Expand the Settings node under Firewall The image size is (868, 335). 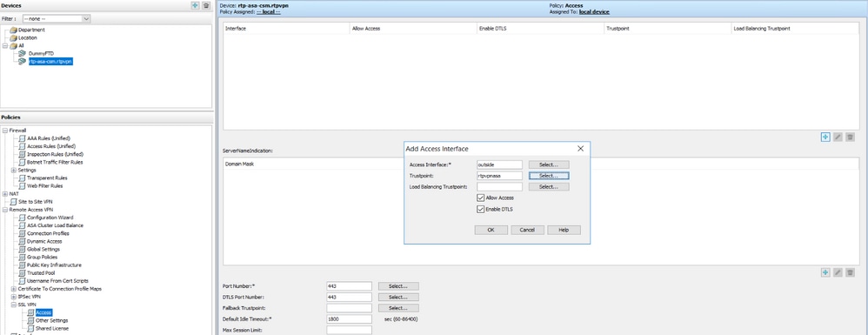(x=14, y=170)
